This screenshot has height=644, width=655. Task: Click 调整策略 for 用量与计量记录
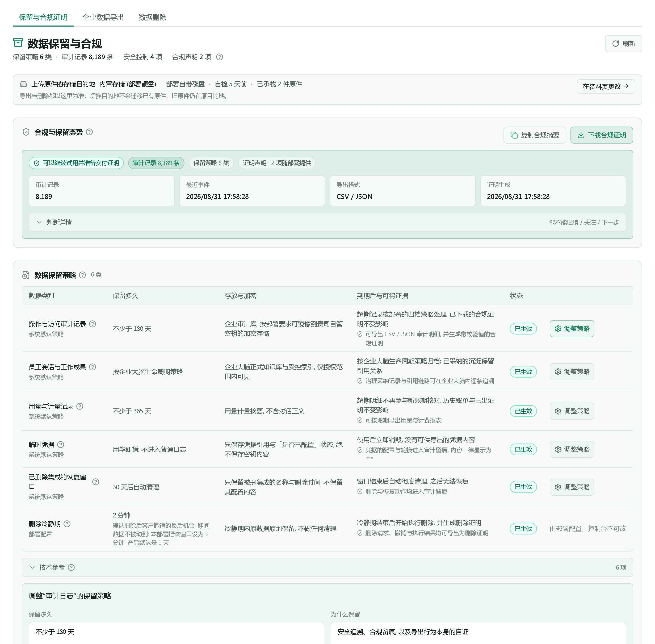572,411
